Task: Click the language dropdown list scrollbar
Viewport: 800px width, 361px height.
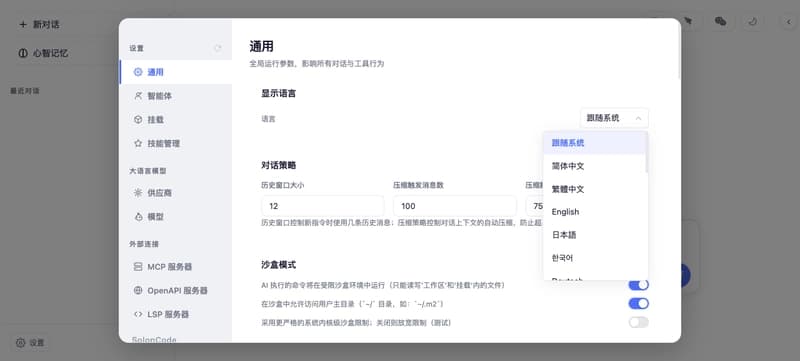Action: tap(647, 153)
